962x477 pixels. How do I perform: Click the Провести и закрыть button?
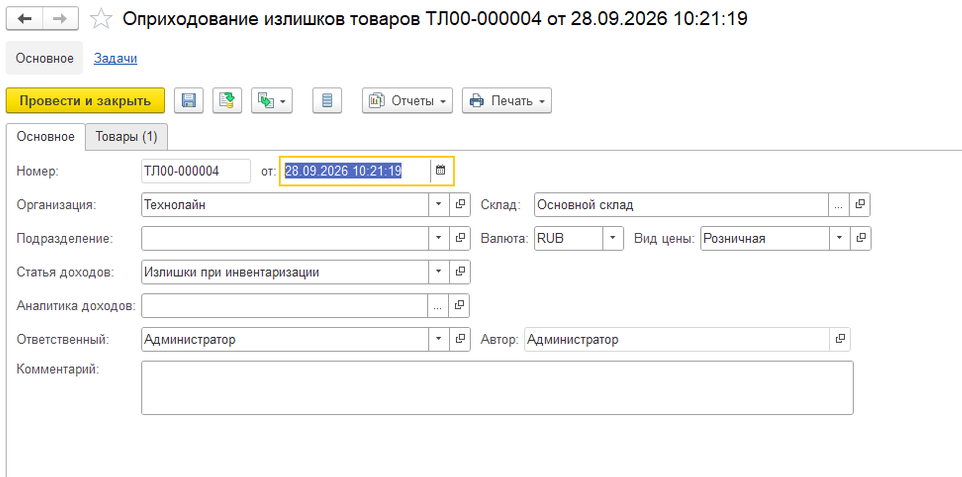click(x=85, y=101)
